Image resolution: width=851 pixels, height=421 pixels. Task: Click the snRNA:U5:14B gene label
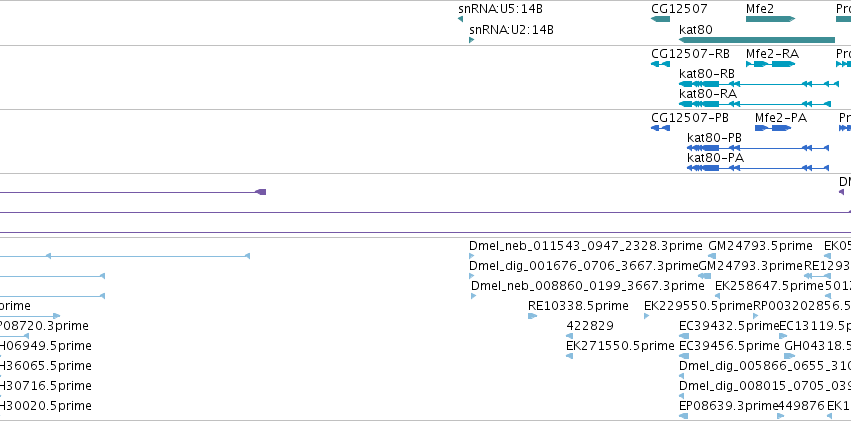[x=500, y=9]
